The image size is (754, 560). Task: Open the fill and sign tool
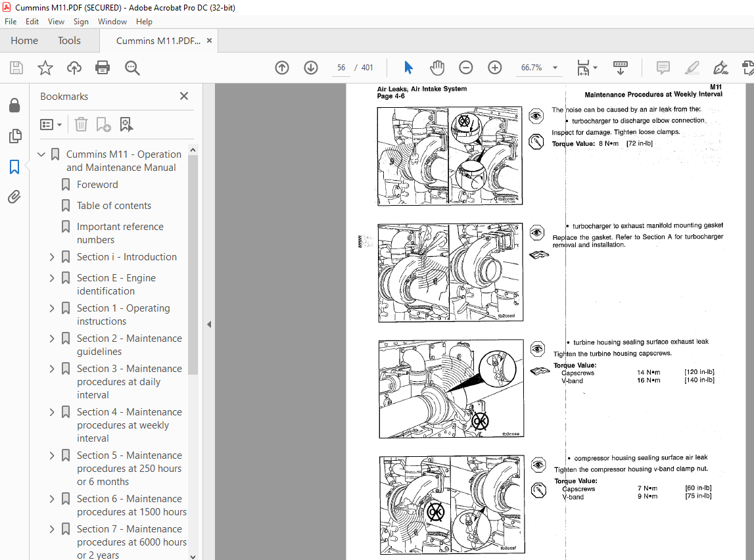pyautogui.click(x=720, y=68)
